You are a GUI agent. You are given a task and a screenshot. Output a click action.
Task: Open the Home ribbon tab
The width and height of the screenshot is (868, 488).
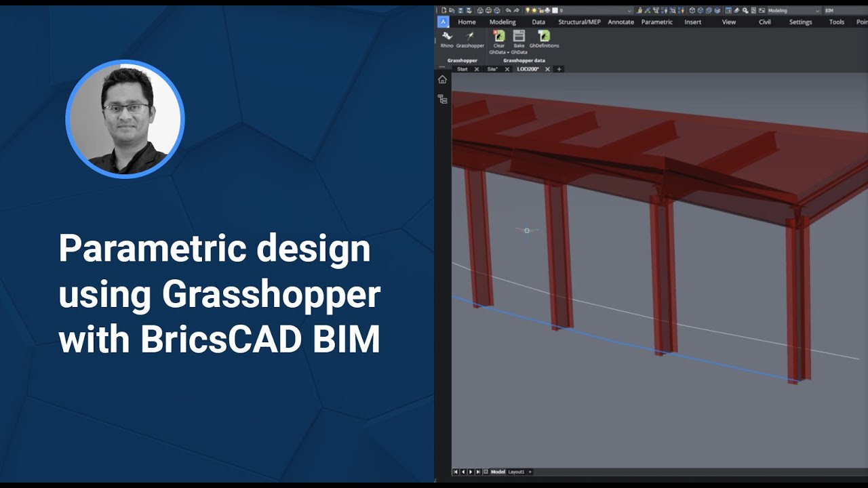click(467, 22)
